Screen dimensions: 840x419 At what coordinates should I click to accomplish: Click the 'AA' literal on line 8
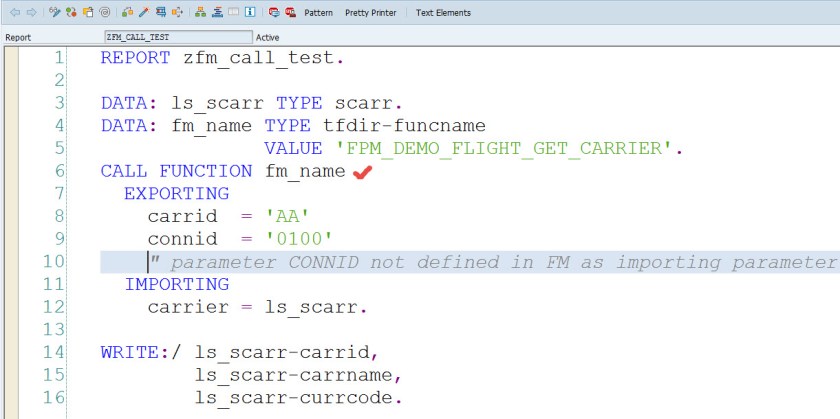pos(288,216)
